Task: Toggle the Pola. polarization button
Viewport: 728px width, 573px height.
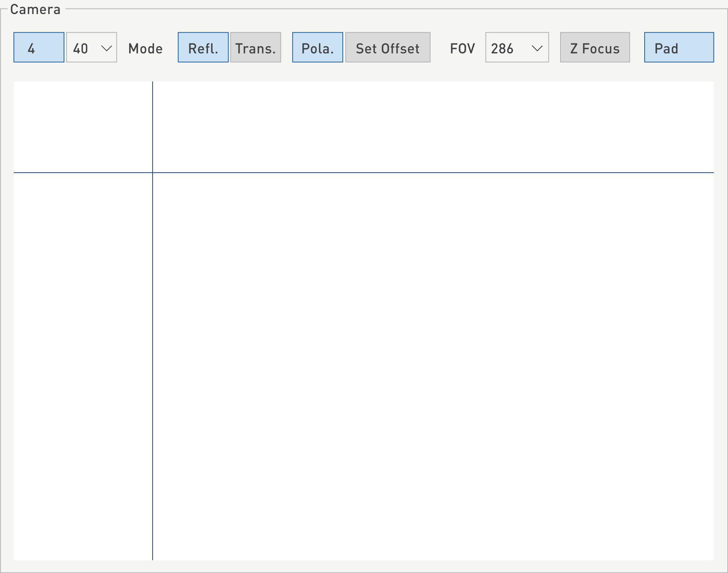Action: click(317, 47)
